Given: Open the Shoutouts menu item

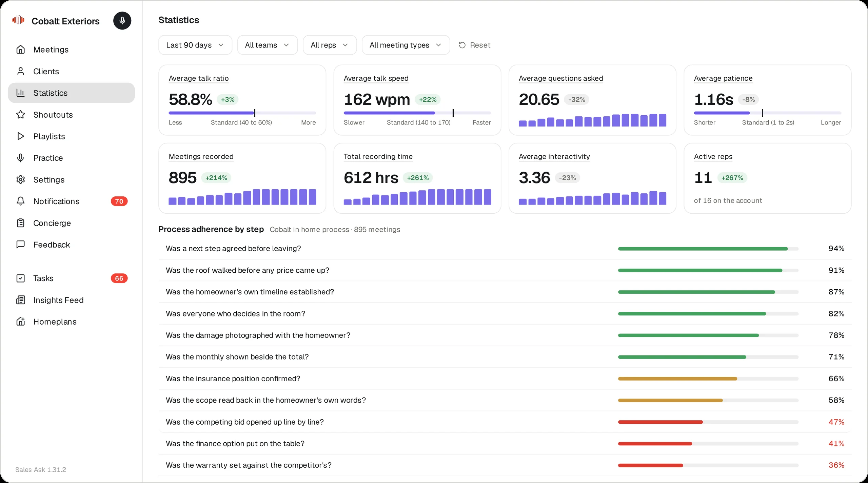Looking at the screenshot, I should coord(71,115).
